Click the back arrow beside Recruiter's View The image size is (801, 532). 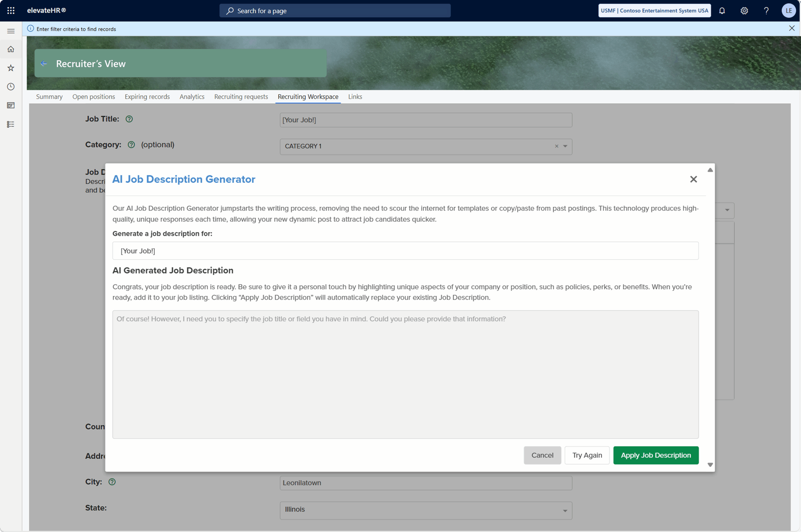point(44,63)
